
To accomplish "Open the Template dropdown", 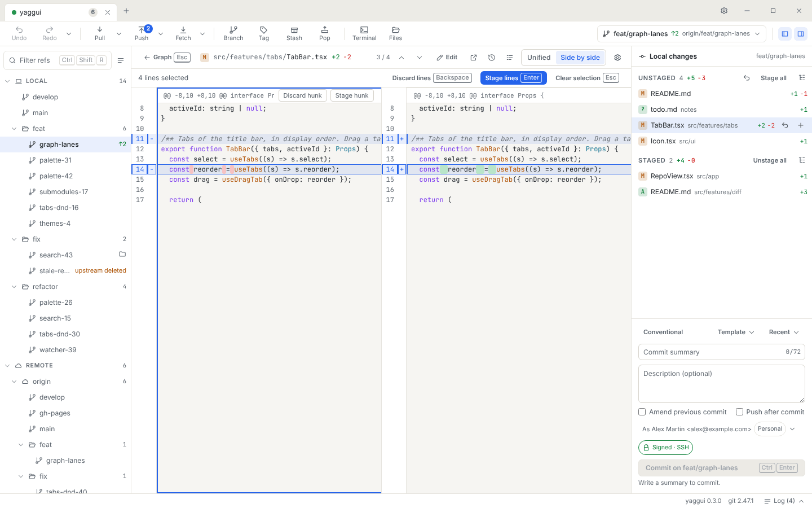I will (736, 332).
